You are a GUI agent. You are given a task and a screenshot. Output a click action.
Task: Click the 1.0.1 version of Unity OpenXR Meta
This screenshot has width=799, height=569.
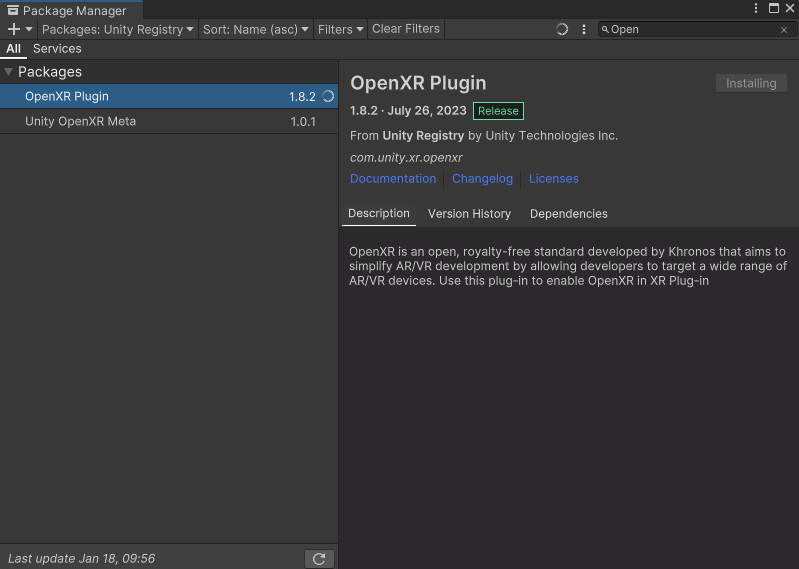point(303,122)
